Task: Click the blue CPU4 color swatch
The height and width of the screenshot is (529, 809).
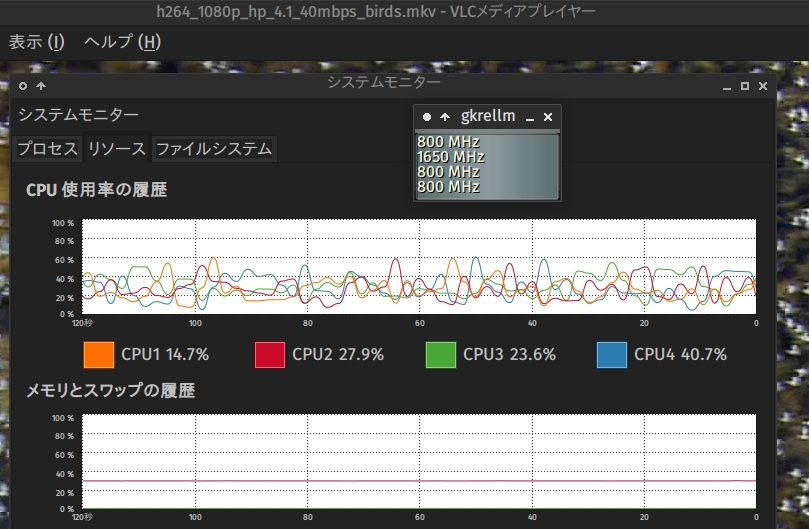Action: pos(611,355)
